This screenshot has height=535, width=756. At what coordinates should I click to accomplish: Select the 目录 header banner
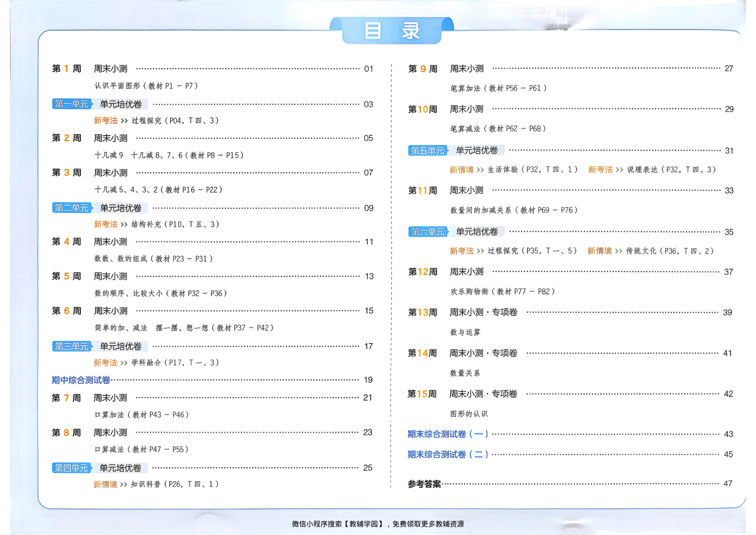[x=391, y=30]
